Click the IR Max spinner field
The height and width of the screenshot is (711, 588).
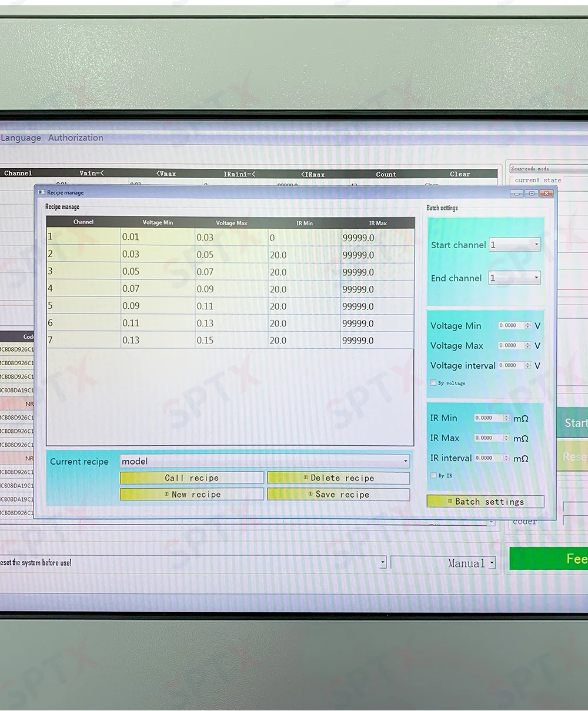487,438
